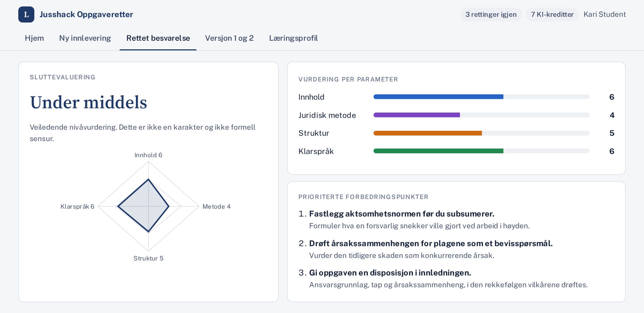Click 'Vurder den tidligere skaden som konkurrerende årsak.'
This screenshot has height=313, width=644.
[x=401, y=255]
